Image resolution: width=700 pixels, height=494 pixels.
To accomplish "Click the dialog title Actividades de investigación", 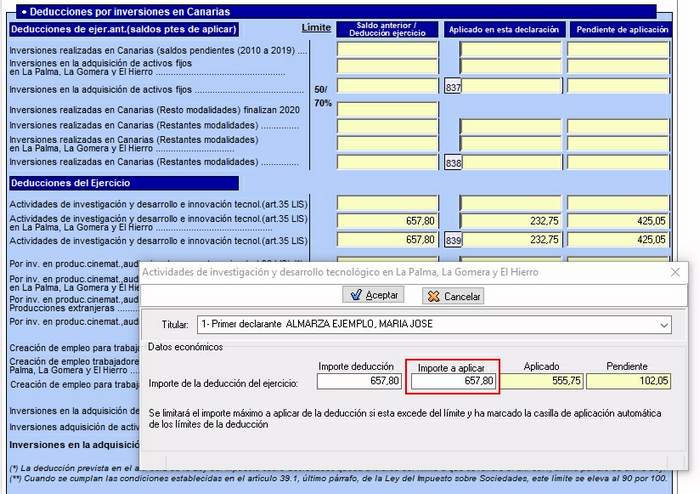I will click(x=340, y=272).
